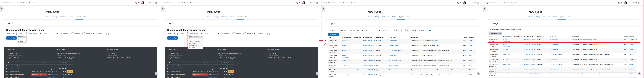Toggle Edit mode in the logs results screenshot
The width and height of the screenshot is (644, 78).
479,3
